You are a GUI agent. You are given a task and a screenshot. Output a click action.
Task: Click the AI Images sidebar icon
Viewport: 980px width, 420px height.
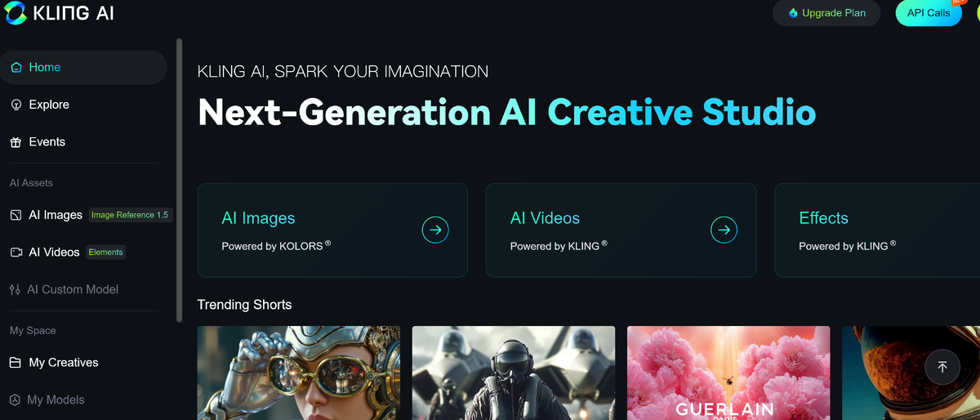pos(16,215)
